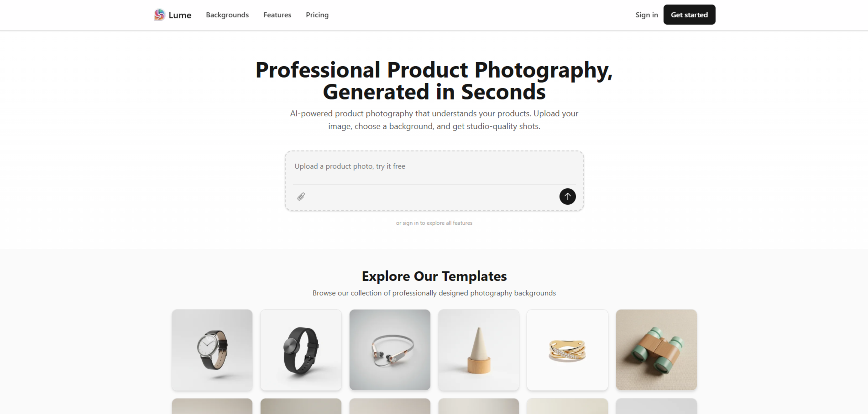Viewport: 868px width, 414px height.
Task: Click the Sign in link
Action: coord(647,15)
